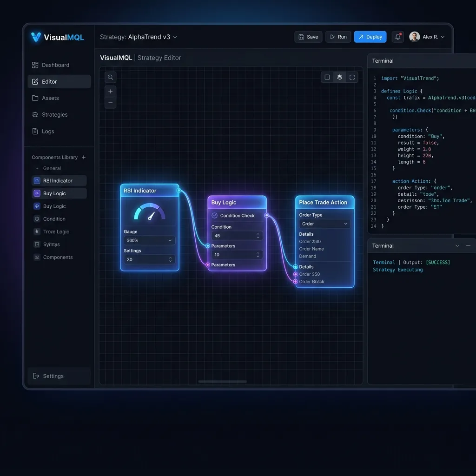Adjust the Condition 45 stepper arrows
This screenshot has height=476, width=476.
258,236
